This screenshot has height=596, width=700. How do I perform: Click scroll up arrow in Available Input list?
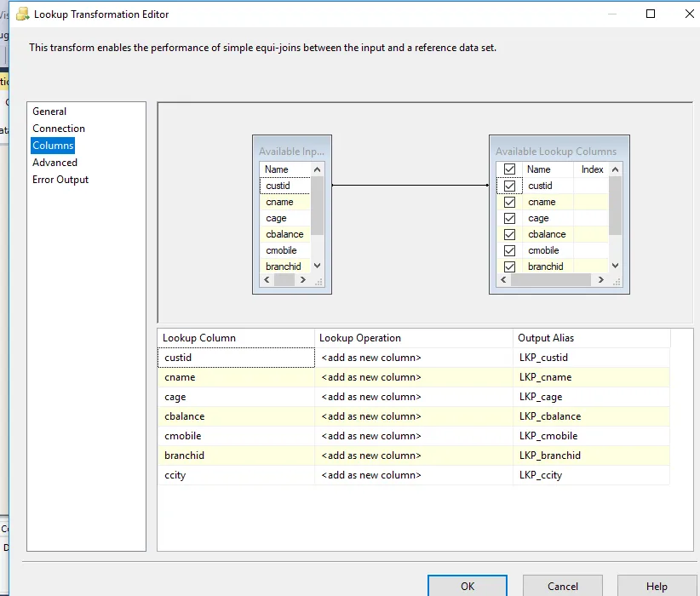pyautogui.click(x=317, y=169)
